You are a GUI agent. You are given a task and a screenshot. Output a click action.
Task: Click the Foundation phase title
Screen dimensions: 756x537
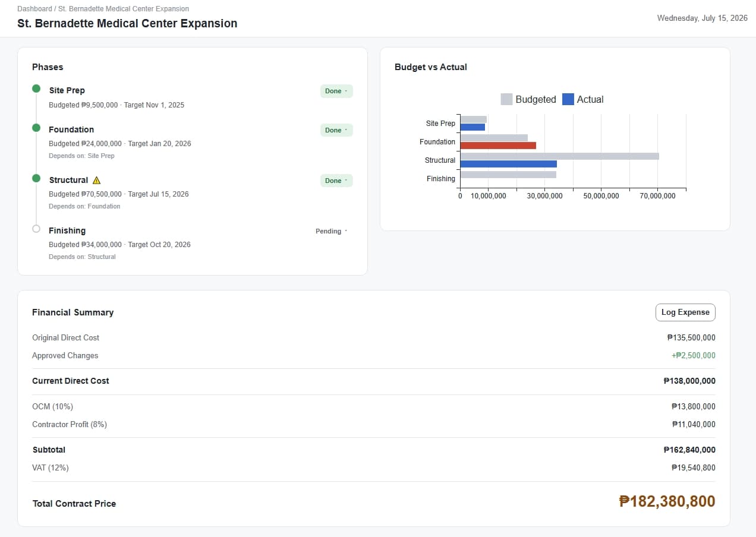71,129
